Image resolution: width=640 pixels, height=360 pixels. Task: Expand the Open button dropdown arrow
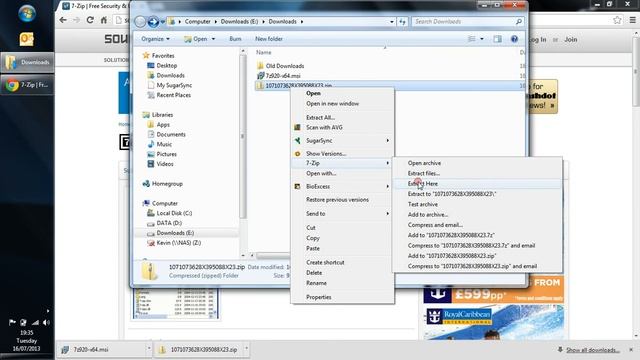pyautogui.click(x=213, y=39)
